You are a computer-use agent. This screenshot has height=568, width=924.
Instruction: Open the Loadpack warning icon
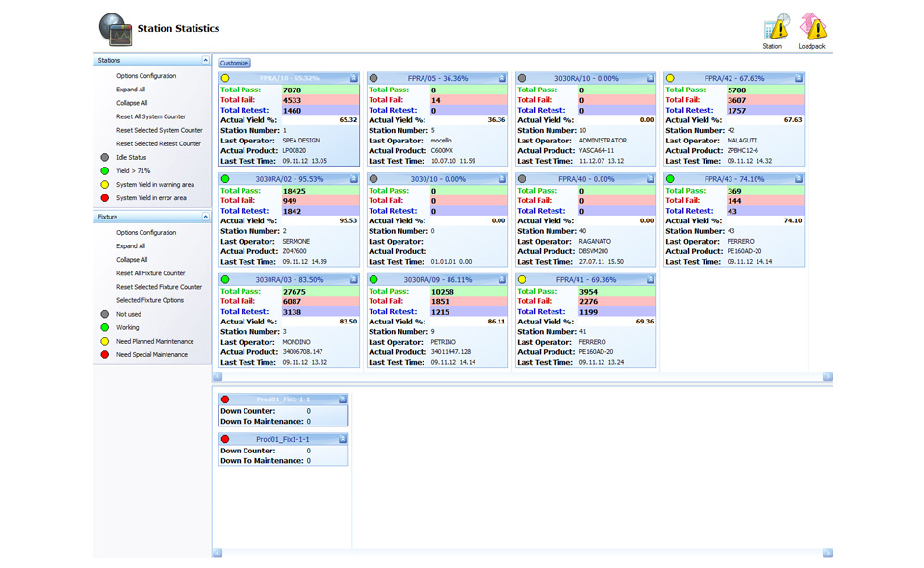812,28
